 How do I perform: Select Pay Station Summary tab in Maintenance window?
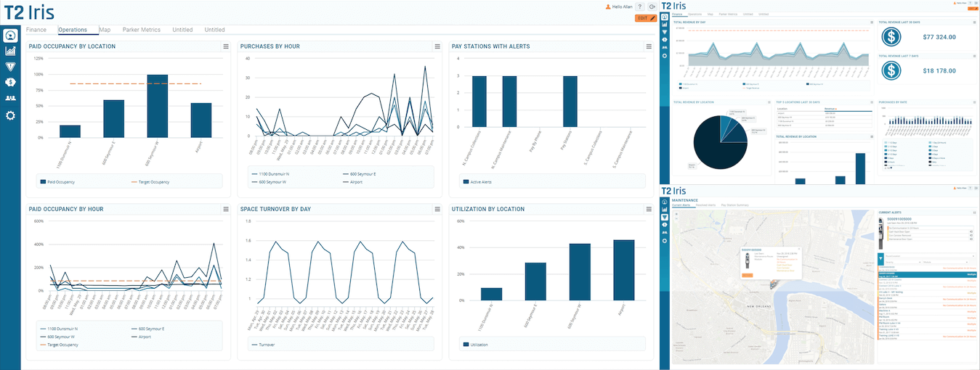point(735,205)
